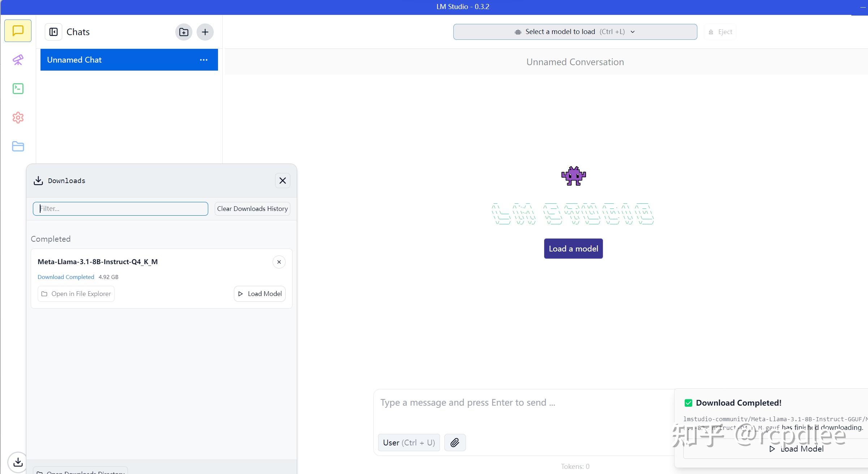Click the Download Completed status text
This screenshot has width=868, height=474.
coord(66,277)
